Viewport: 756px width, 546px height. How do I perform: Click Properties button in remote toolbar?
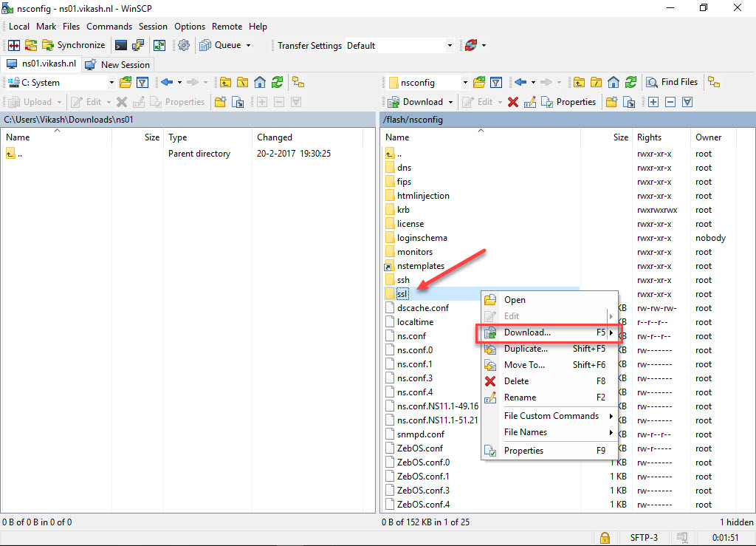point(568,102)
